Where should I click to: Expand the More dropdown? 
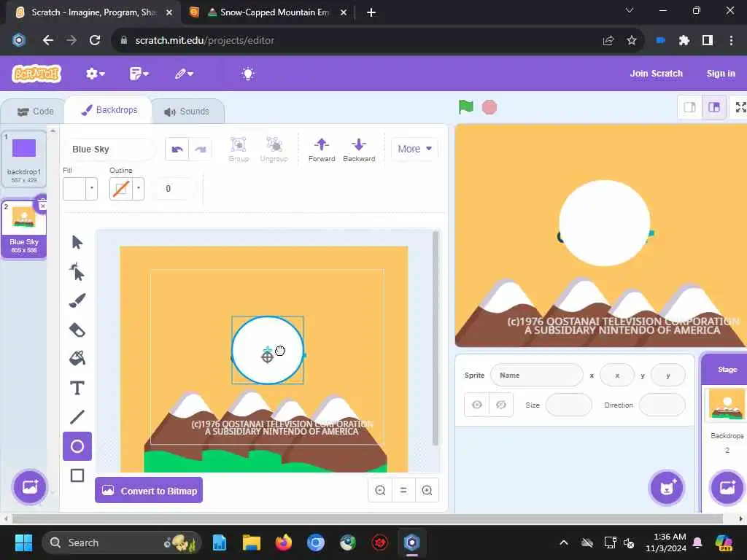[414, 149]
